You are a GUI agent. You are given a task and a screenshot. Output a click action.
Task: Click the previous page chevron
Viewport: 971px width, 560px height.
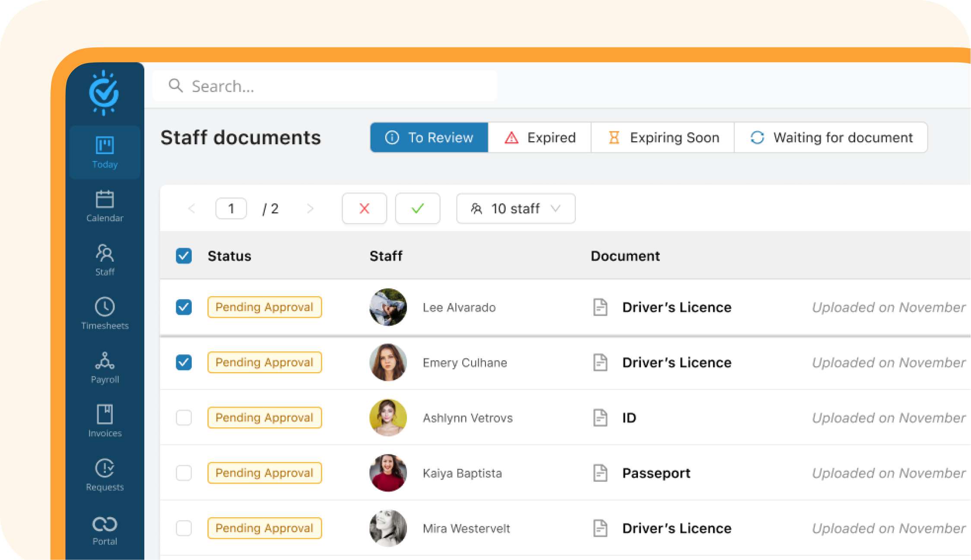(x=192, y=209)
